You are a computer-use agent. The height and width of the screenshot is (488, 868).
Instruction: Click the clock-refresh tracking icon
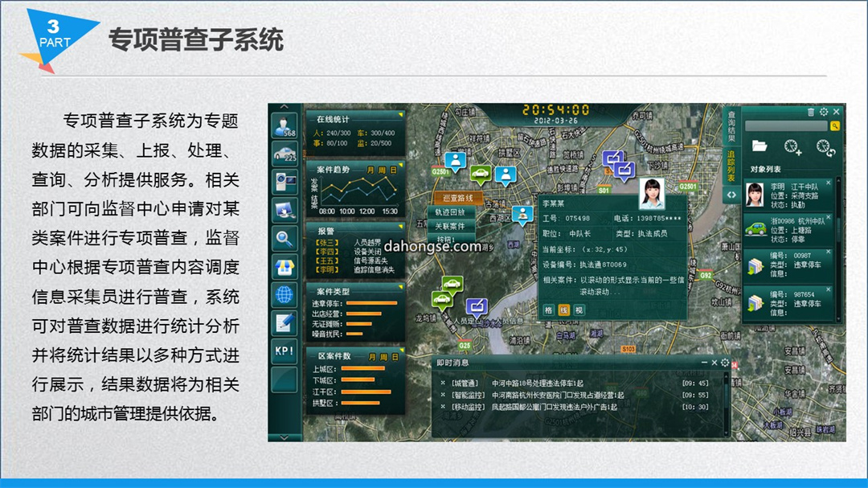(825, 147)
